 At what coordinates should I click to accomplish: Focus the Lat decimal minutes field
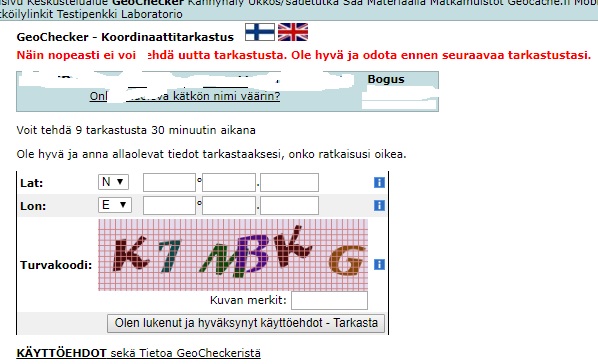pyautogui.click(x=289, y=182)
